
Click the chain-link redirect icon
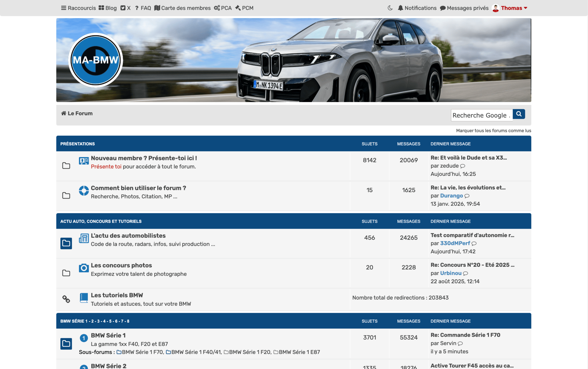[x=66, y=299]
